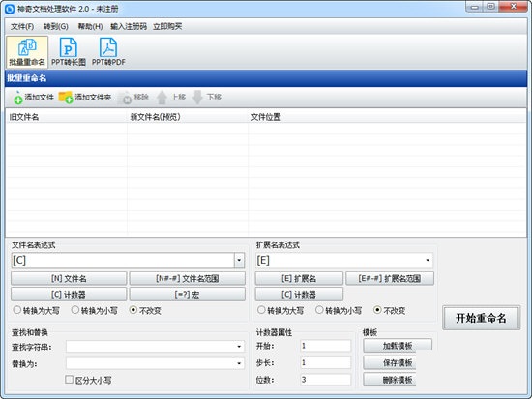Open the 帮助(H) menu

[x=90, y=26]
